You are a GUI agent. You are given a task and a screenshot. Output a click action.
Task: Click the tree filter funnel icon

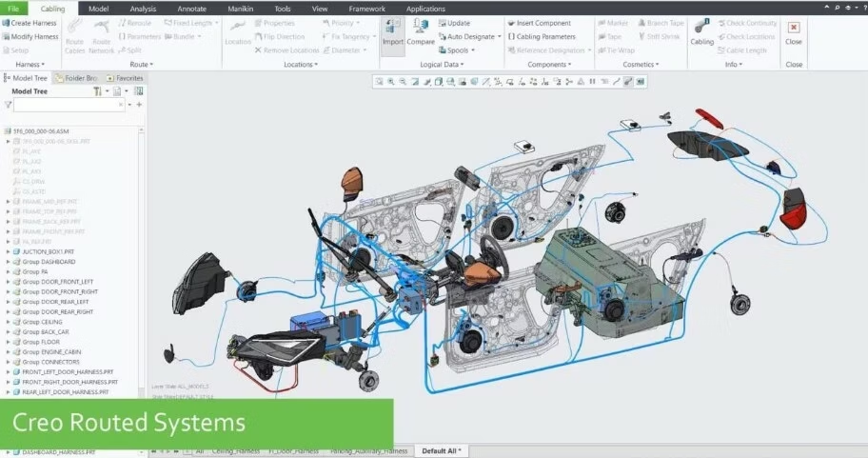pos(8,105)
